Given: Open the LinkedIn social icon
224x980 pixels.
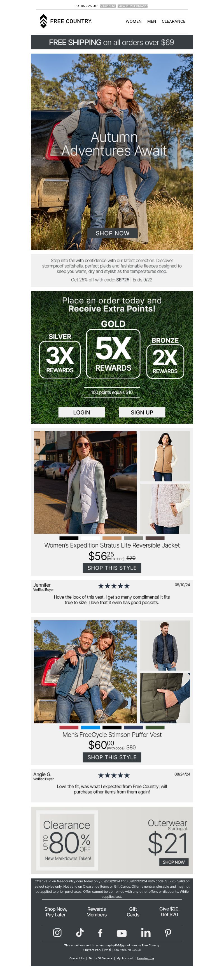Looking at the screenshot, I should [146, 933].
